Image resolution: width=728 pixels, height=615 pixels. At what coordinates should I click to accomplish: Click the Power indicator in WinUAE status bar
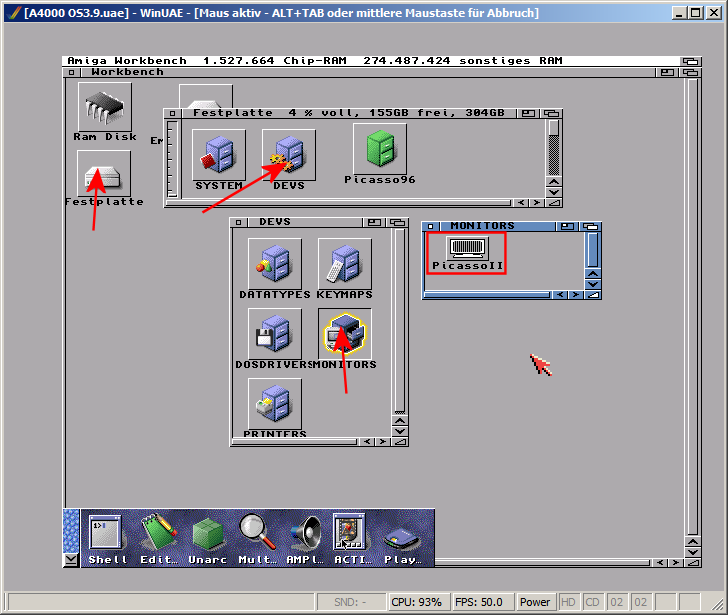535,602
